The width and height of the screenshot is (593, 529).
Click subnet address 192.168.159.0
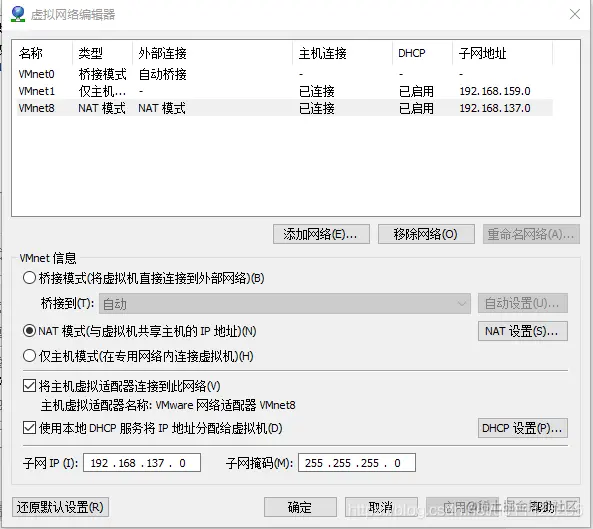495,91
